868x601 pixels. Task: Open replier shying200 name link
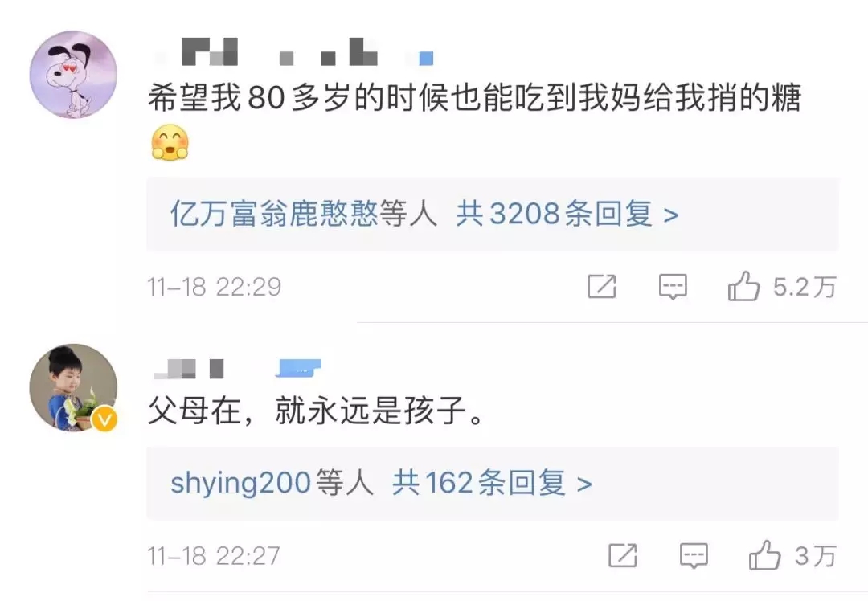click(x=240, y=483)
